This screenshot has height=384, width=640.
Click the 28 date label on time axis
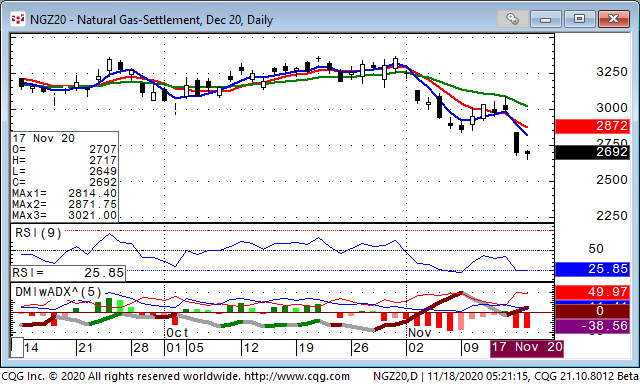tap(141, 348)
